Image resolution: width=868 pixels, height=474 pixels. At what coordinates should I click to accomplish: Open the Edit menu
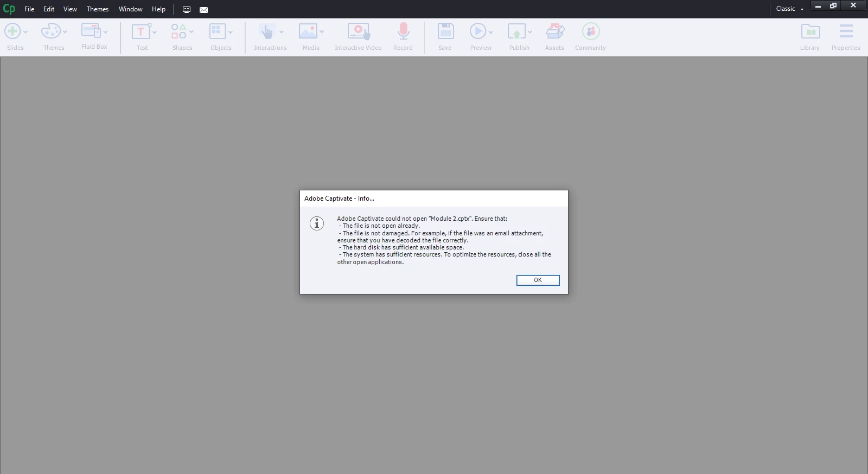tap(49, 9)
